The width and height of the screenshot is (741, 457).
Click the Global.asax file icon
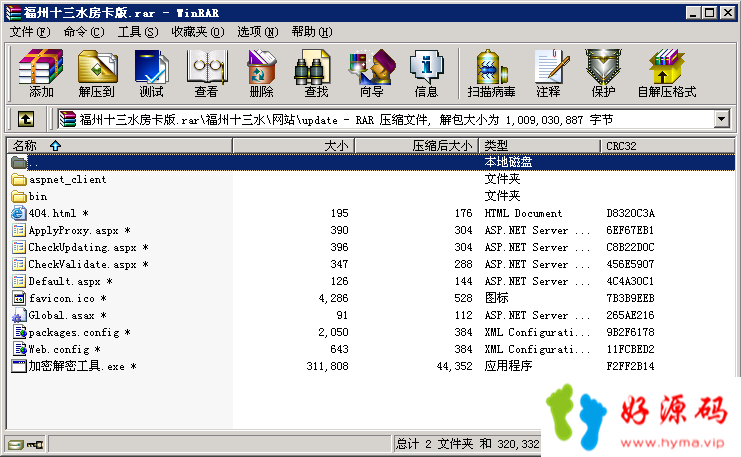(19, 315)
